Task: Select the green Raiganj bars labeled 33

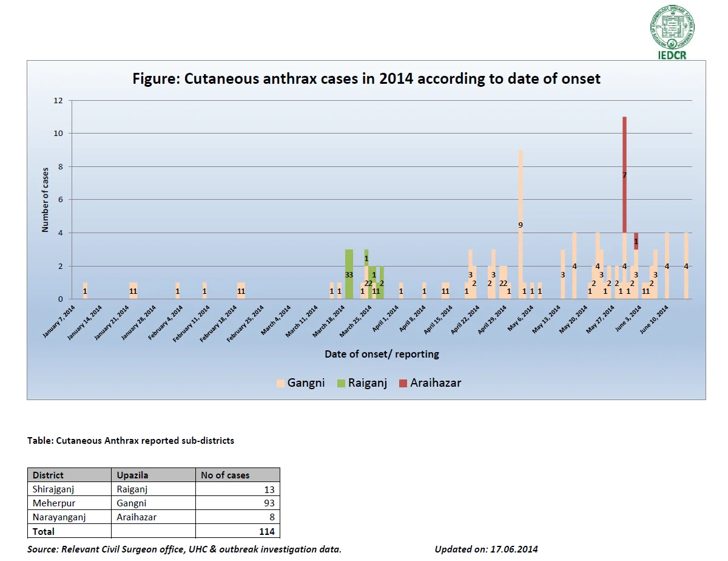Action: pos(349,274)
